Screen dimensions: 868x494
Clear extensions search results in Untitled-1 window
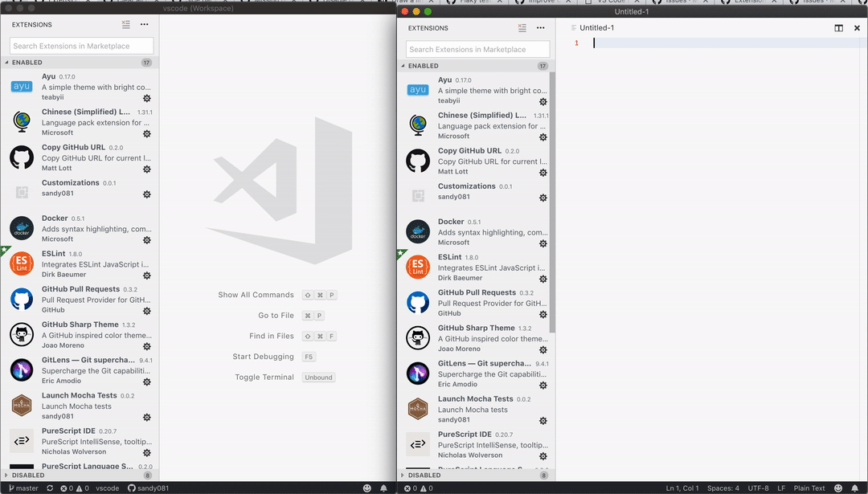click(522, 27)
